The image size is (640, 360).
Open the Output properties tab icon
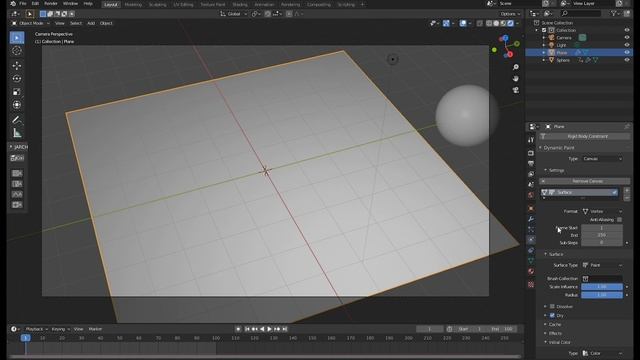point(531,164)
